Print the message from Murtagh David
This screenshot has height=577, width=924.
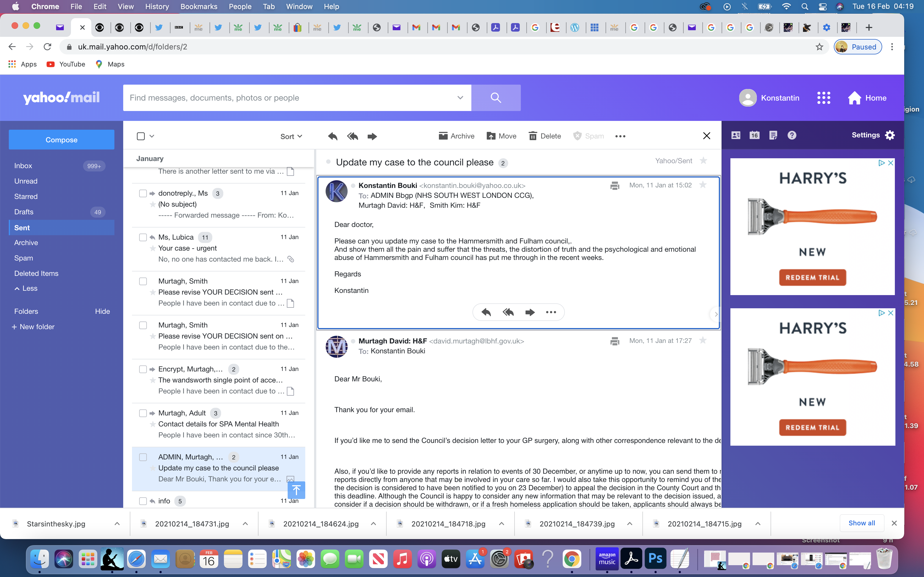(x=614, y=341)
